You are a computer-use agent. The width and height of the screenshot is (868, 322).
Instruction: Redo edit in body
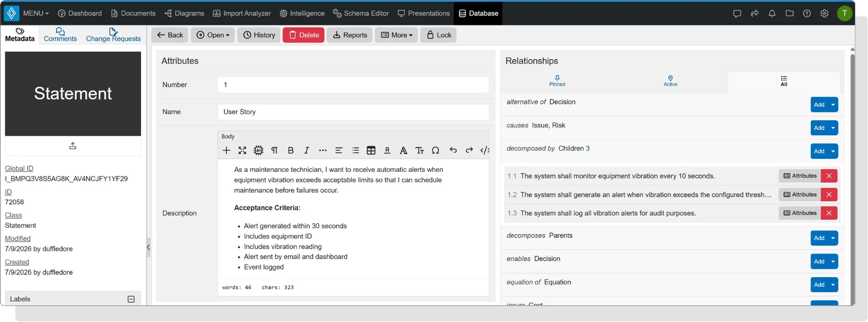click(469, 151)
